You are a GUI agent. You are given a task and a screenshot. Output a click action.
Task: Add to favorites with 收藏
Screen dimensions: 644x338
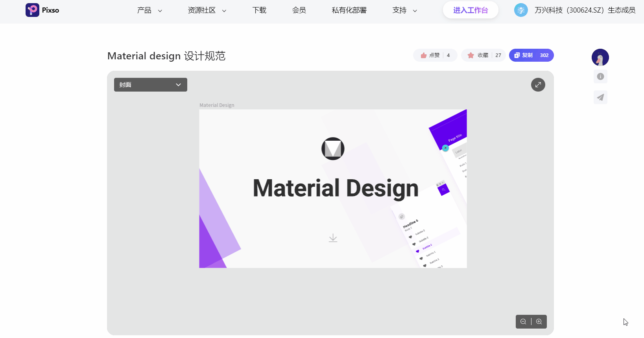(483, 55)
